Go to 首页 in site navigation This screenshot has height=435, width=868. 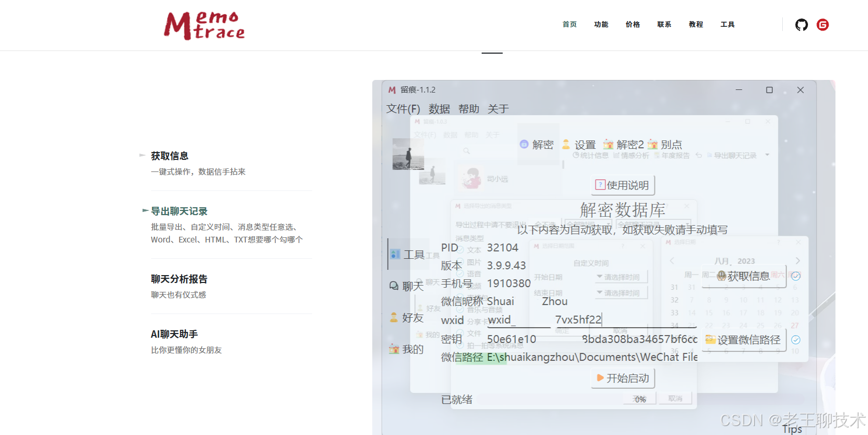point(570,25)
